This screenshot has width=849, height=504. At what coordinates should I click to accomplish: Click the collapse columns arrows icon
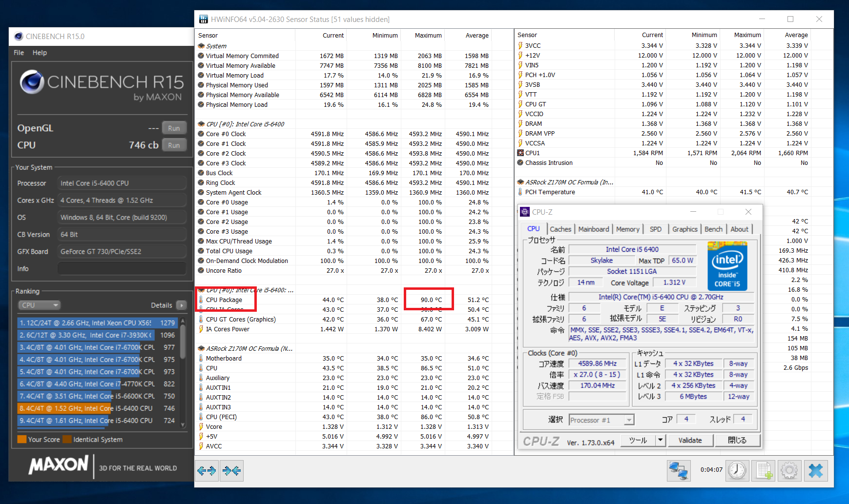coord(231,471)
